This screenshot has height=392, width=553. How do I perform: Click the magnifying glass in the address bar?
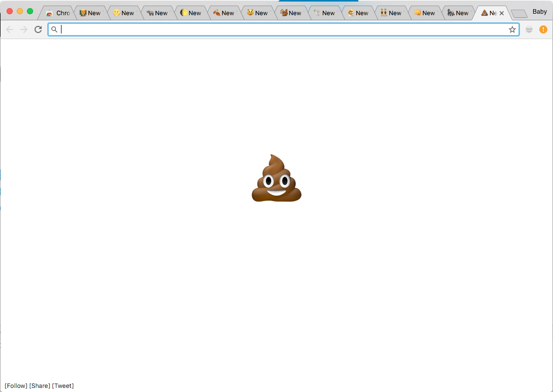tap(54, 29)
